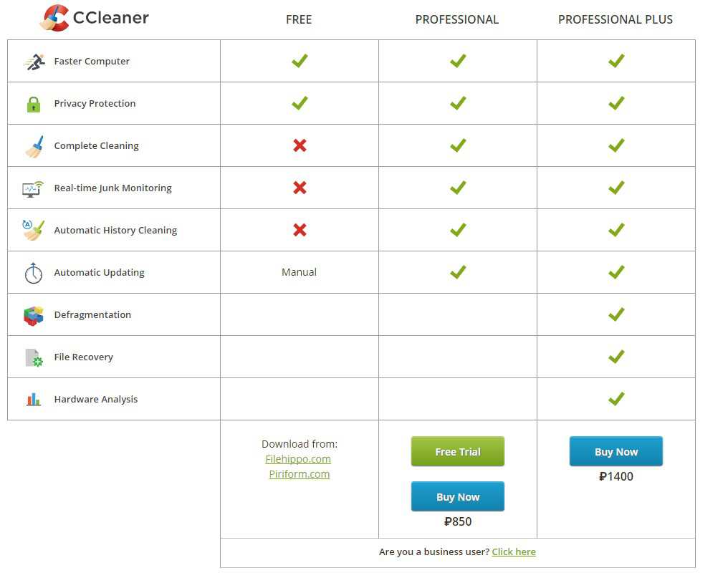
Task: Click the File Recovery document icon
Action: tap(34, 357)
